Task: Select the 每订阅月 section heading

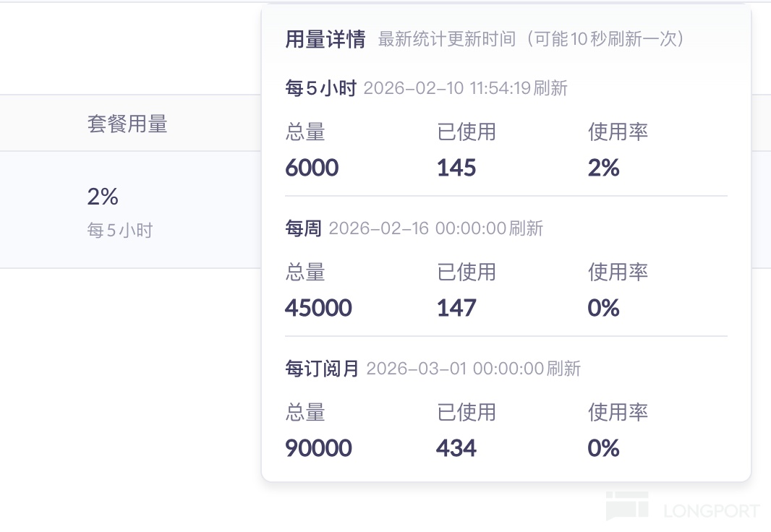Action: pos(323,369)
